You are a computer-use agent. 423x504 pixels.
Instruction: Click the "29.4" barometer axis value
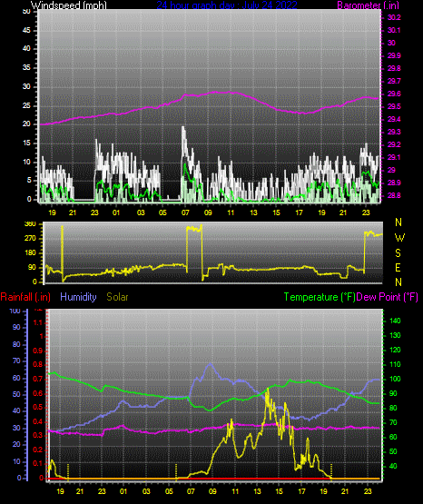point(394,119)
